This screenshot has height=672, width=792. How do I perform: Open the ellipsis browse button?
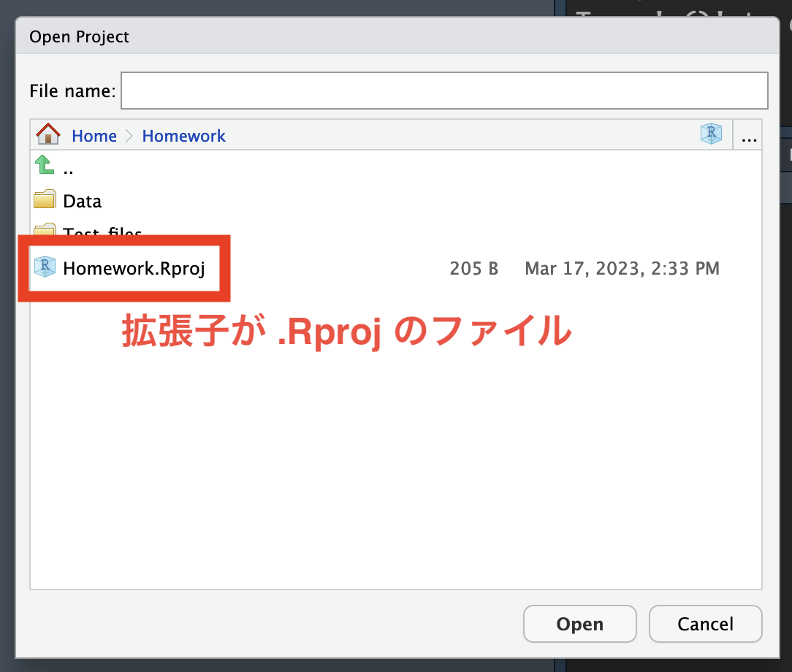pyautogui.click(x=748, y=135)
